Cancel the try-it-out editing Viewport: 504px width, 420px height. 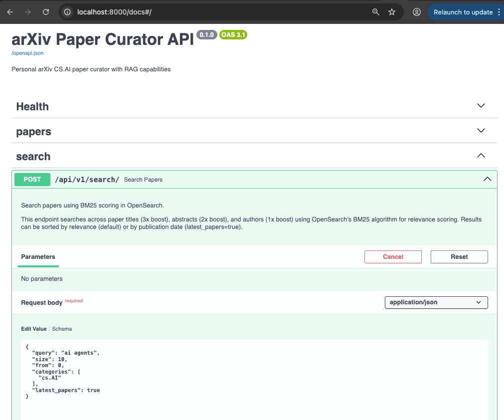(393, 256)
